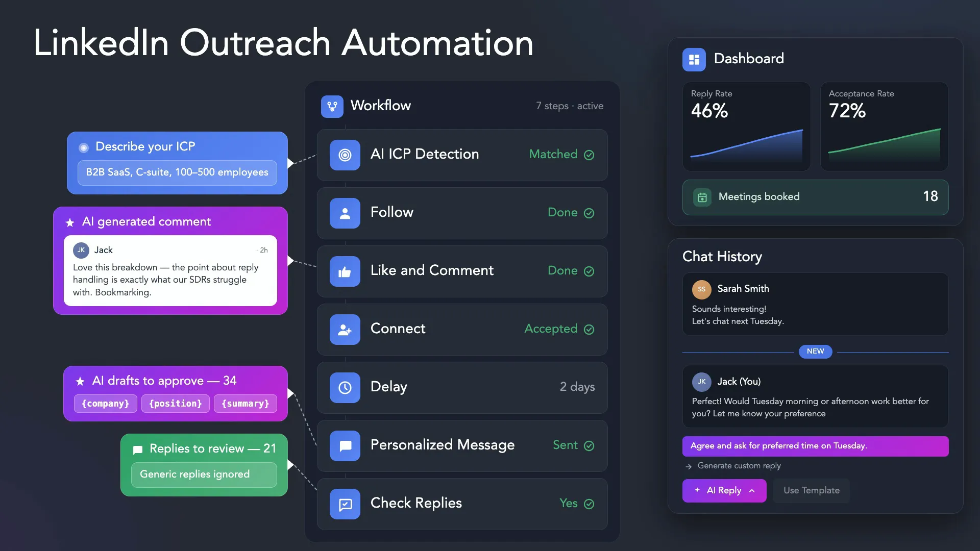Viewport: 980px width, 551px height.
Task: Click the {summary} variable tag
Action: pos(246,404)
